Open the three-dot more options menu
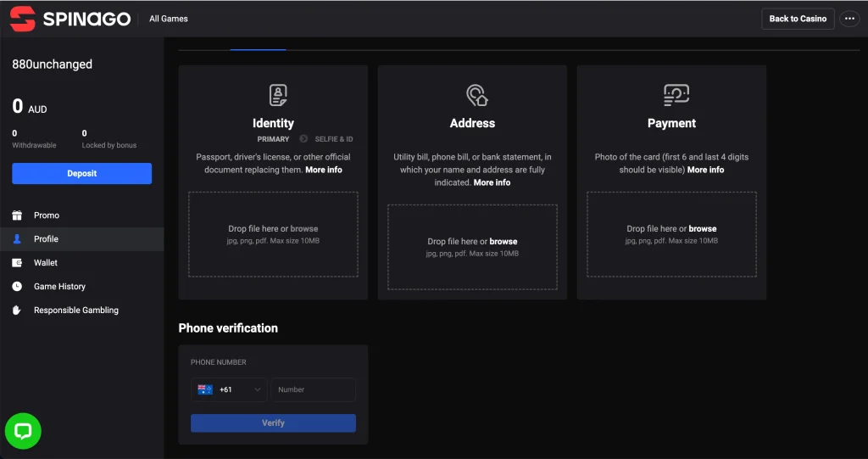868x459 pixels. coord(849,19)
